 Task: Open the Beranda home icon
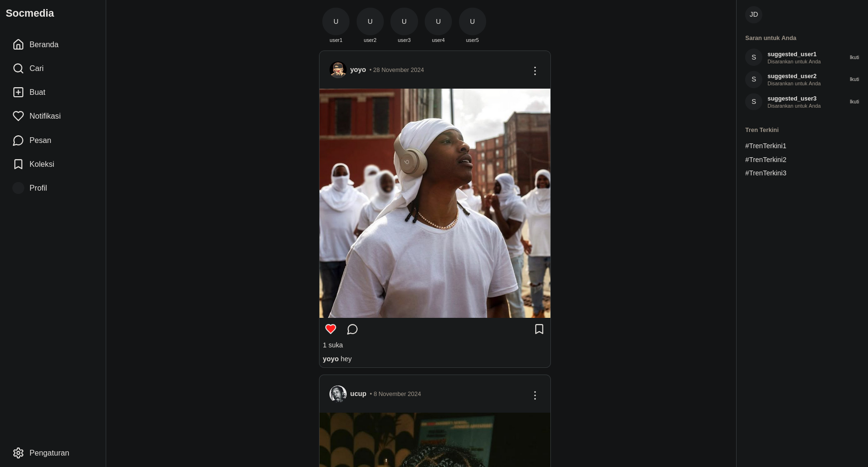point(18,44)
